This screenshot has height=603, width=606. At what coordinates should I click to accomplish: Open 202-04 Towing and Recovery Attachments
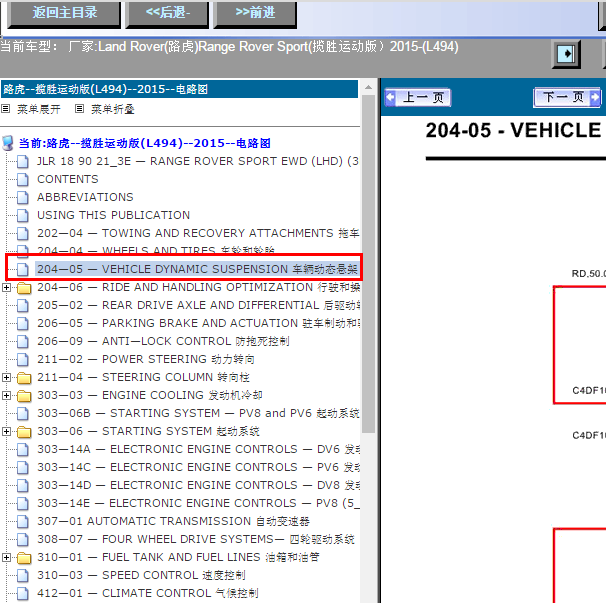click(x=198, y=233)
